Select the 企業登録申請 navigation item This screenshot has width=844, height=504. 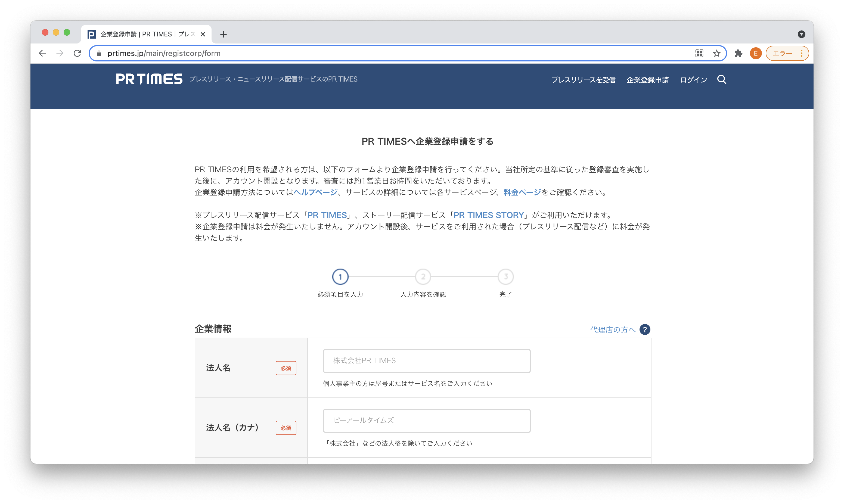647,80
